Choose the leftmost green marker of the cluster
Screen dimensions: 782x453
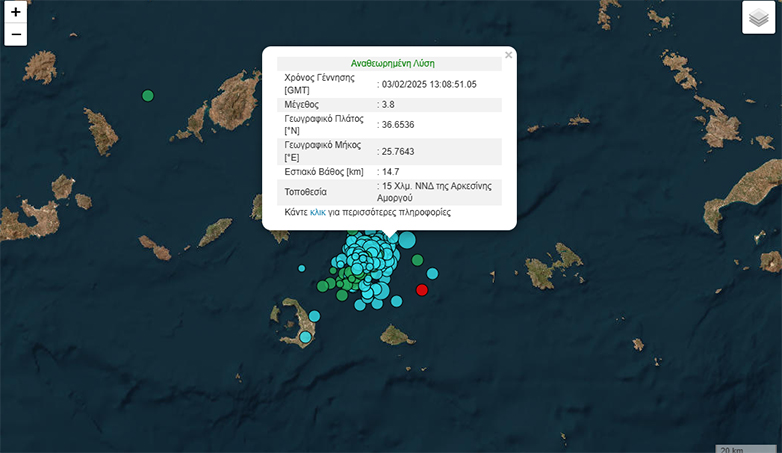click(x=323, y=286)
